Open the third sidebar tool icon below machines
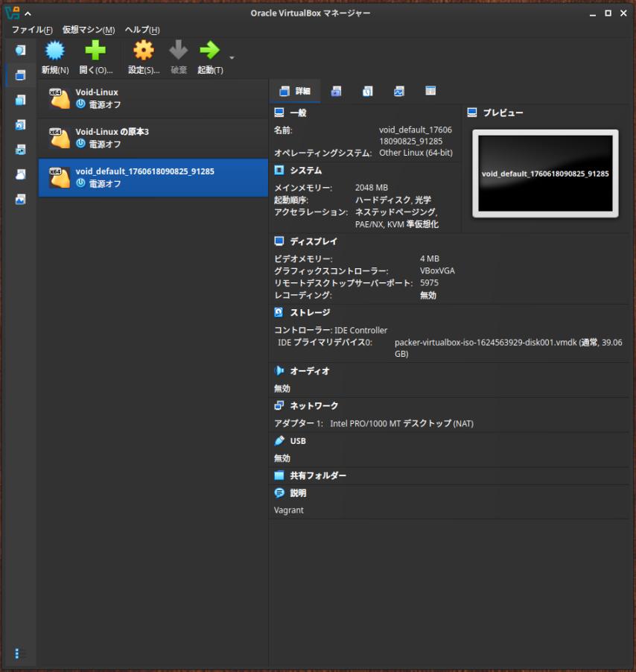The image size is (636, 672). pos(20,101)
